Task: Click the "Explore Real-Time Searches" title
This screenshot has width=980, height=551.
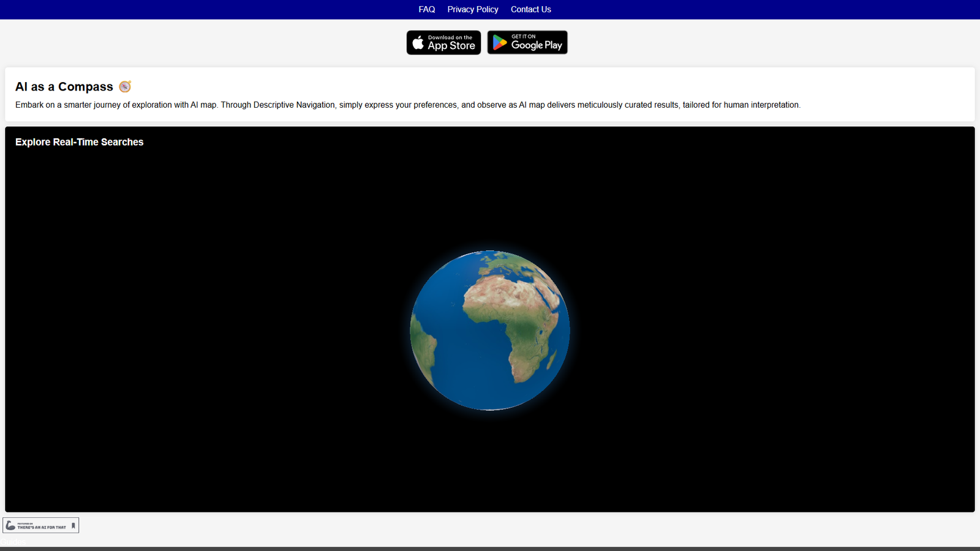Action: click(x=80, y=142)
